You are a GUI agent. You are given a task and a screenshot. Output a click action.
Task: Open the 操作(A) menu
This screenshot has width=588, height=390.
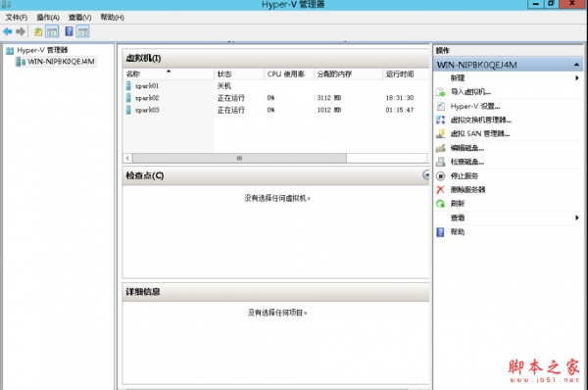coord(48,18)
